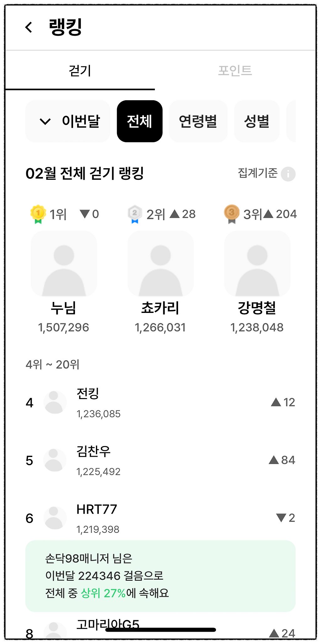Select the 전체 filter chip

(139, 121)
